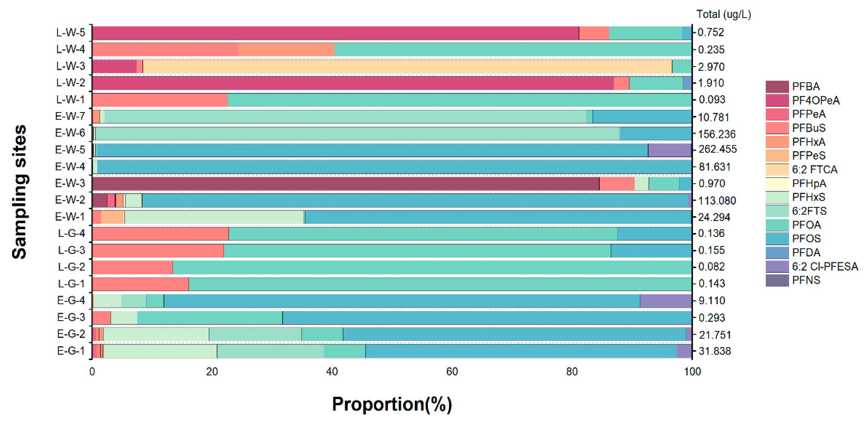This screenshot has height=423, width=868.
Task: Select the 6:2 Cl-PFESA legend swatch
Action: pyautogui.click(x=777, y=266)
